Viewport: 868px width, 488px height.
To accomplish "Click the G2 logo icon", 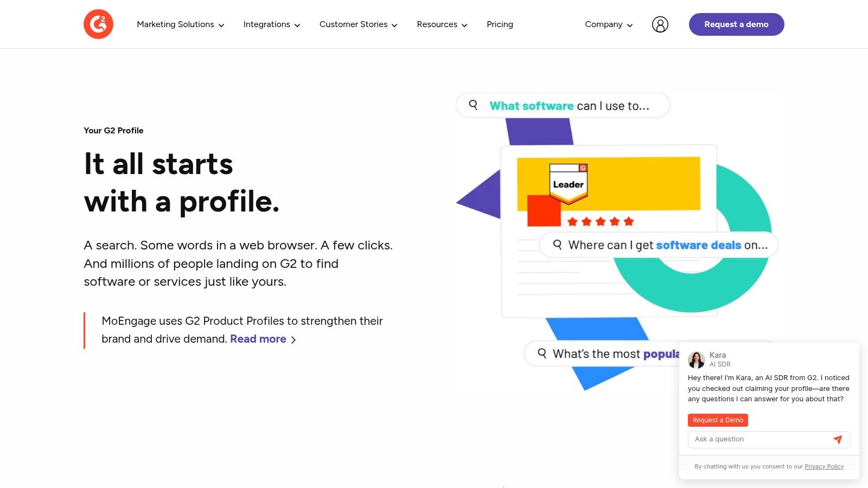I will coord(98,24).
